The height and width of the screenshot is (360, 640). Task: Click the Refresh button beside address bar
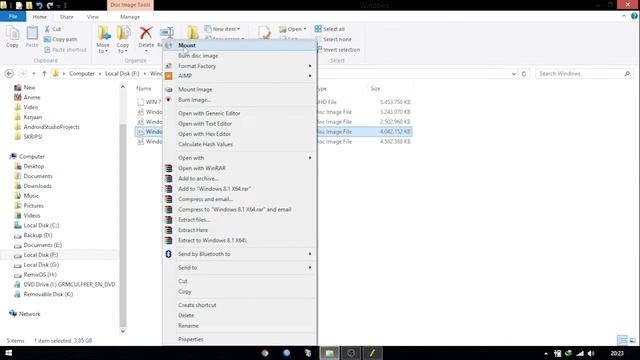524,74
